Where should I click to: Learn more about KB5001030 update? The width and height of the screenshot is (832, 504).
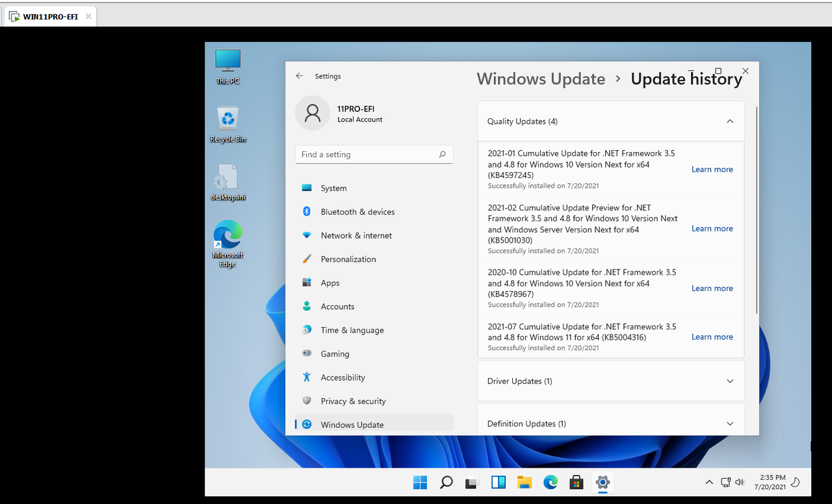tap(712, 229)
